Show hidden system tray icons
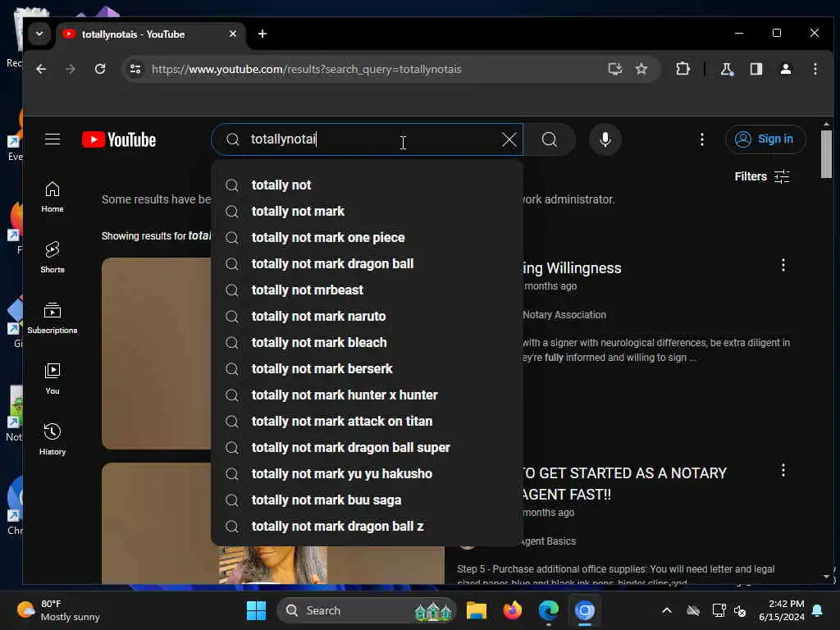Screen dimensions: 840x630 pos(666,610)
